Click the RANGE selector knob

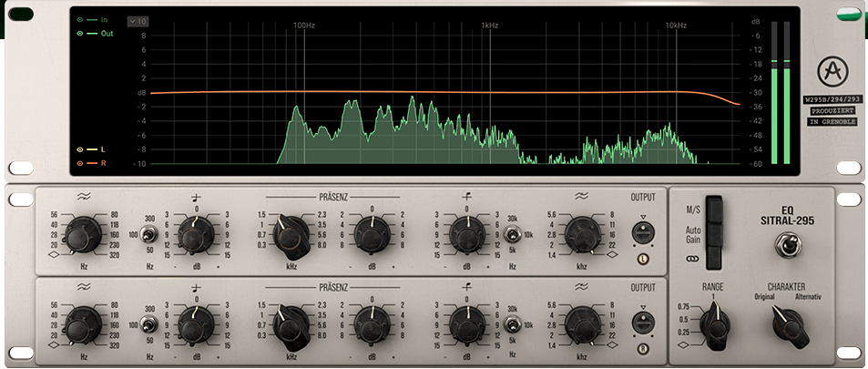pos(714,324)
